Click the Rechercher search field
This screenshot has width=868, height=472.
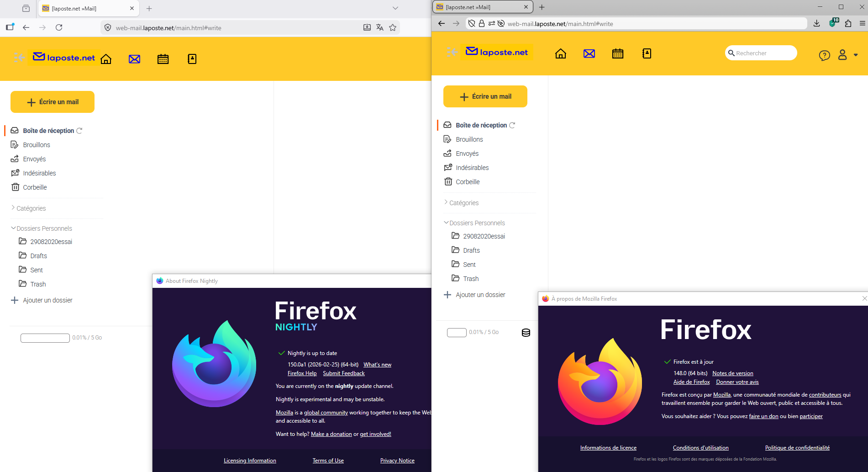point(761,53)
